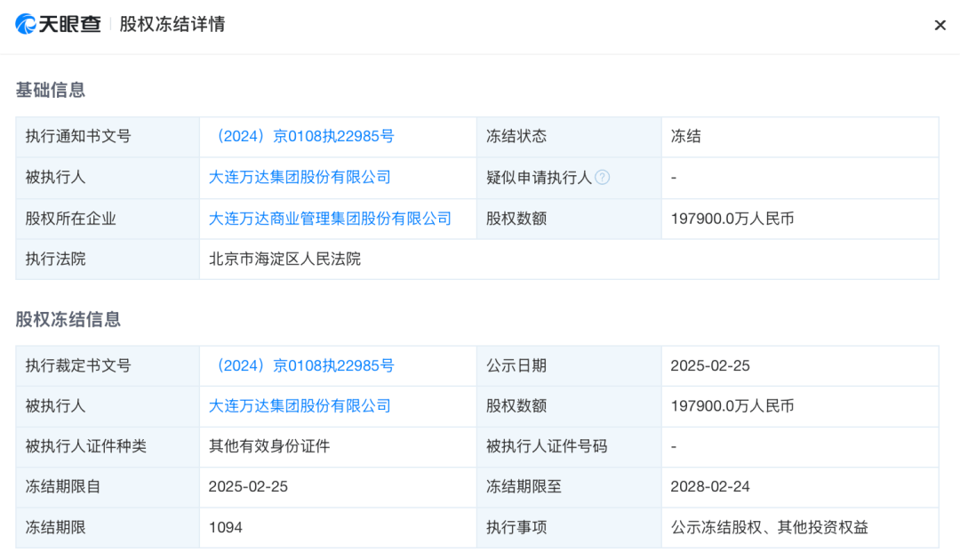
Task: Open 大连万达集团股份有限公司 in the 基础信息 table
Action: click(300, 178)
